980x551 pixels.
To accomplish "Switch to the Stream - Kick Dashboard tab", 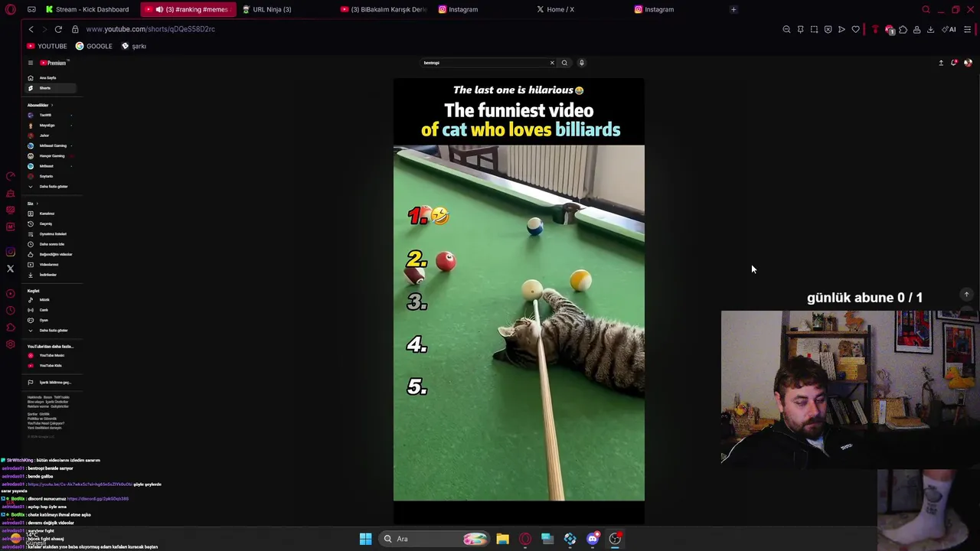I will [87, 9].
